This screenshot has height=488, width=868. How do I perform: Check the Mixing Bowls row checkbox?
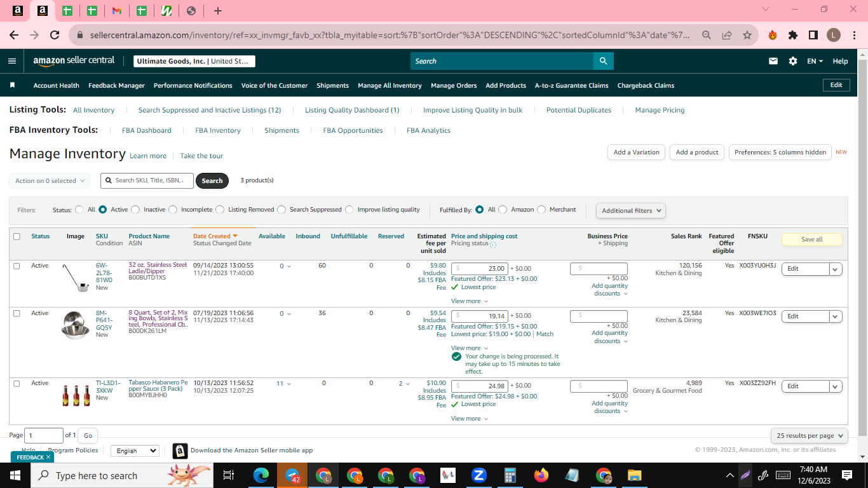[17, 313]
